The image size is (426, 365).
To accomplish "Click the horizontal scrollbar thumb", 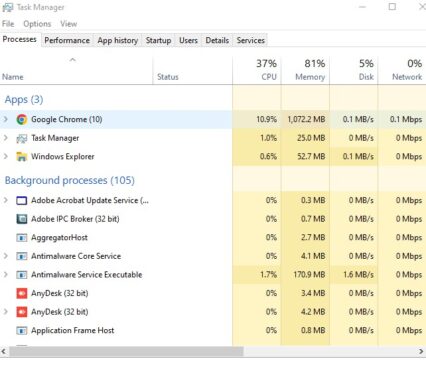I will point(126,351).
